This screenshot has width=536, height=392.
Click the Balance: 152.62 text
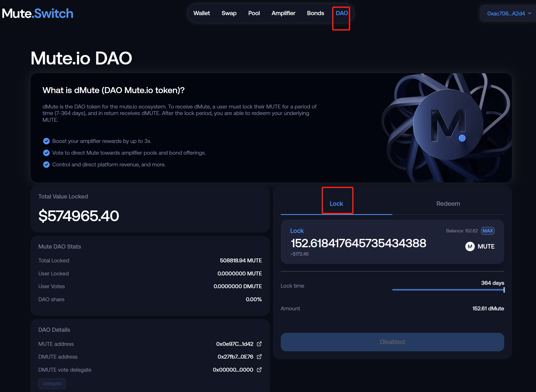(x=462, y=231)
